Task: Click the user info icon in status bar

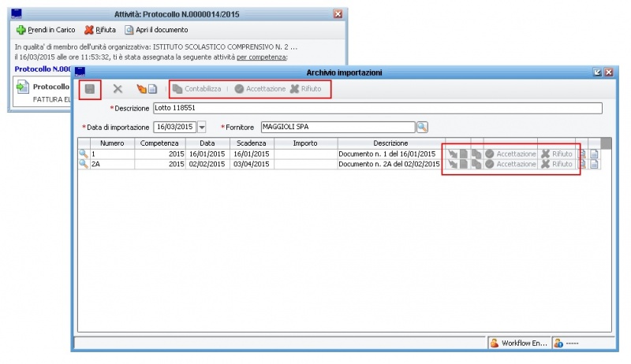Action: 558,343
